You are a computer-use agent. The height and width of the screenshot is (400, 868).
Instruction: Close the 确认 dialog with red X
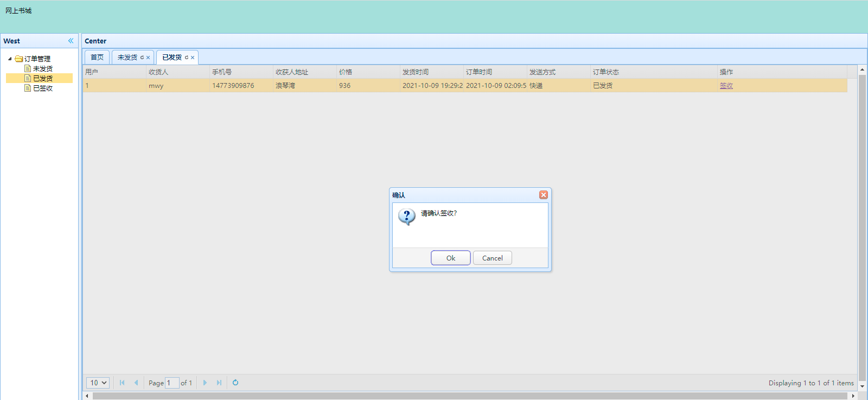point(543,195)
